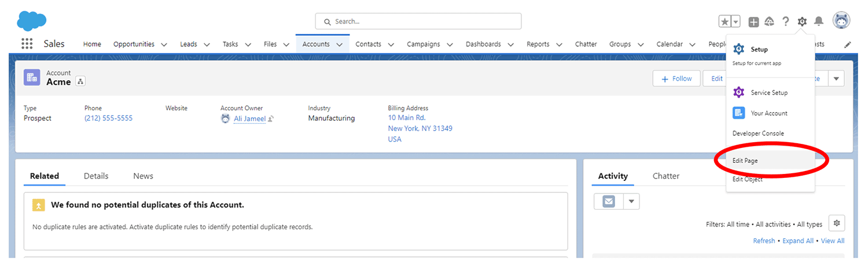This screenshot has width=868, height=264.
Task: Click the Account building icon next to Acme
Action: 32,77
